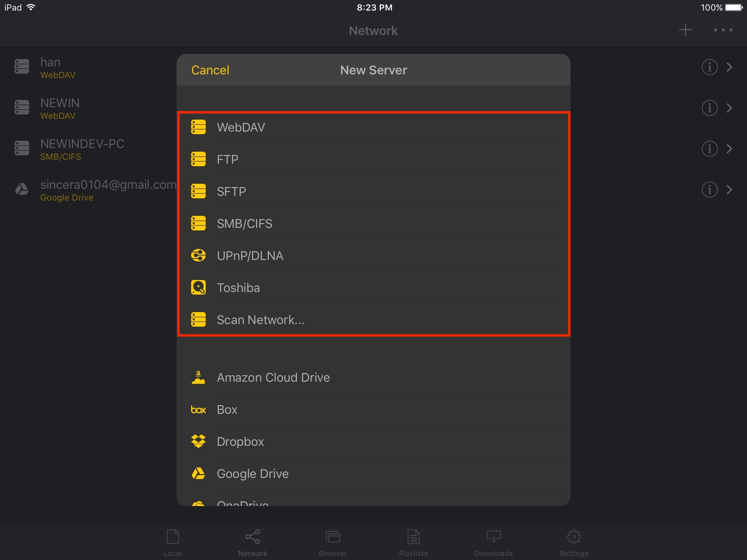Tap the plus icon to add server

pos(686,30)
